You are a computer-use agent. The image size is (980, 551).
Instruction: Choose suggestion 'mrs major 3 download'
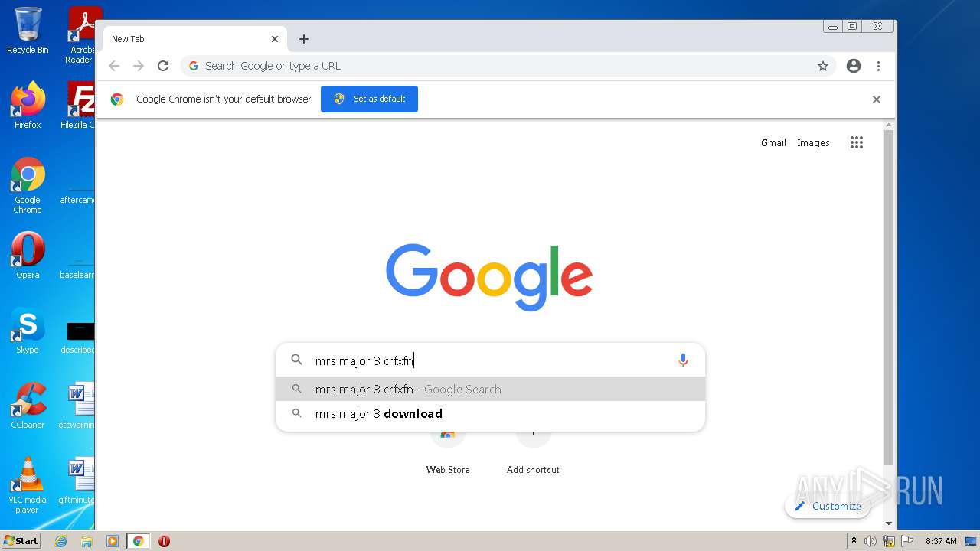click(x=490, y=413)
